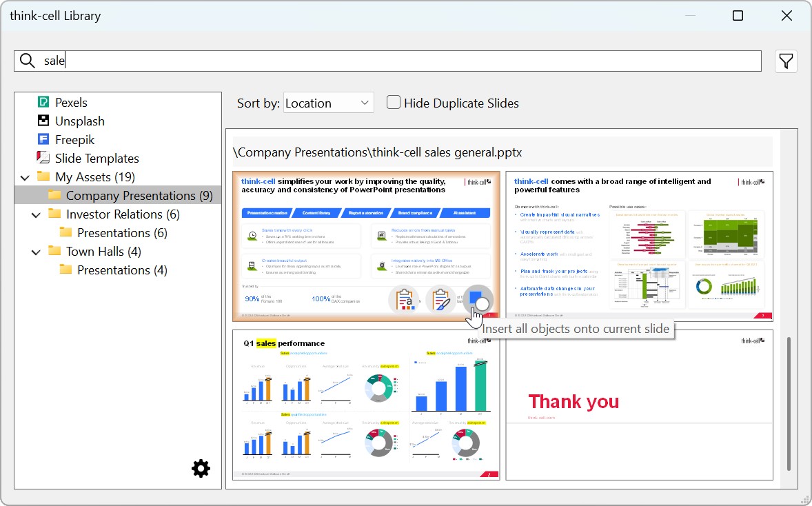
Task: Click the clipboard with letter 'a' paste icon
Action: (405, 301)
